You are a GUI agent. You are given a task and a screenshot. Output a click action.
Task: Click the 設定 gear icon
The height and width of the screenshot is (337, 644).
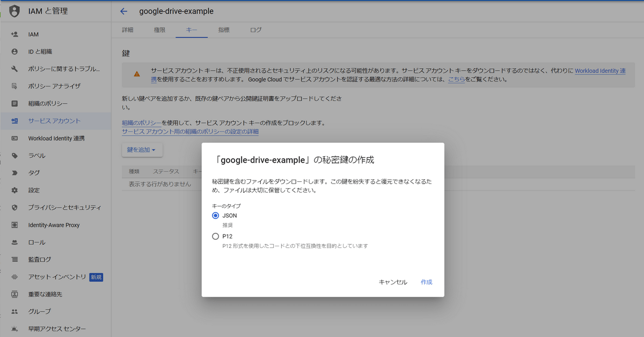14,190
